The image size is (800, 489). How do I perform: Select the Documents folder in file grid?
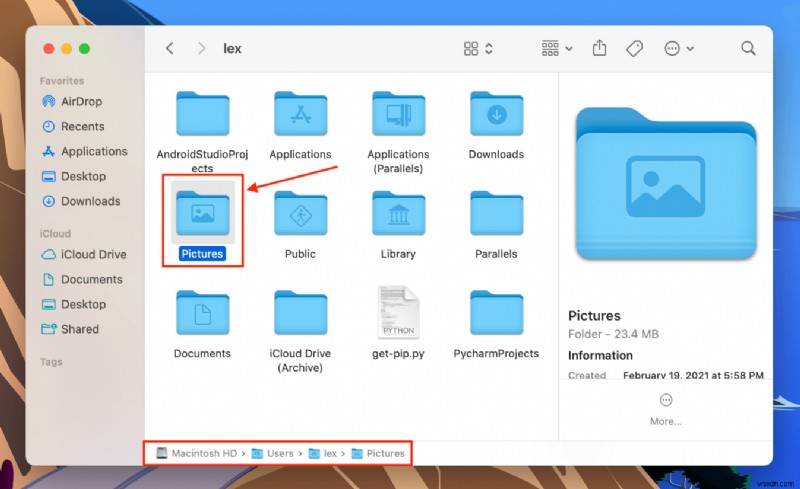203,312
